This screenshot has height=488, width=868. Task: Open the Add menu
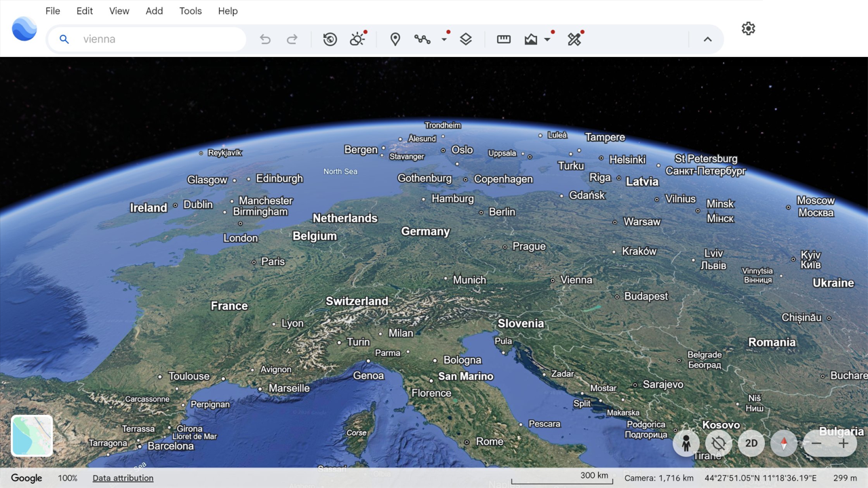tap(155, 11)
